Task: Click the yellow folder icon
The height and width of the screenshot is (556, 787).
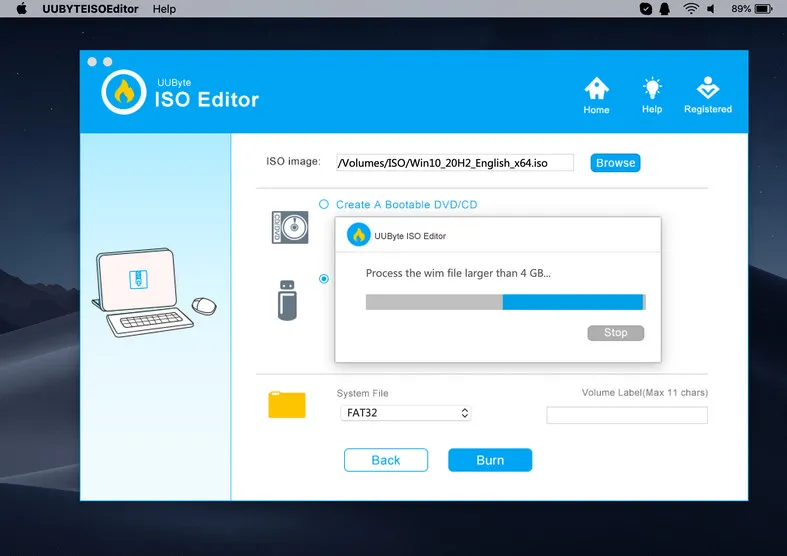Action: (x=287, y=404)
